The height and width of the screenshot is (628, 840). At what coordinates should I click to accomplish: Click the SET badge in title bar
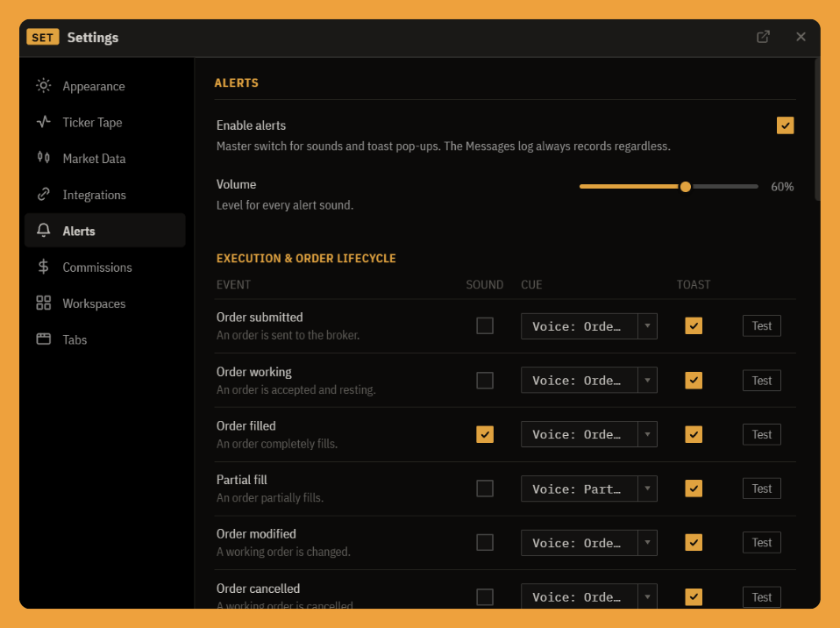tap(42, 37)
